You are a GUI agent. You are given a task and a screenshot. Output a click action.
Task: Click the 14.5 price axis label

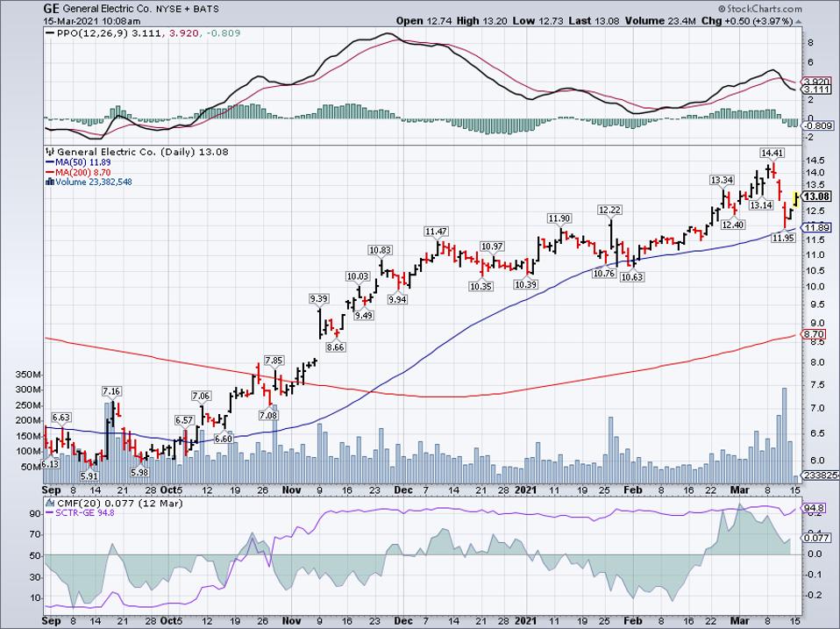(815, 161)
